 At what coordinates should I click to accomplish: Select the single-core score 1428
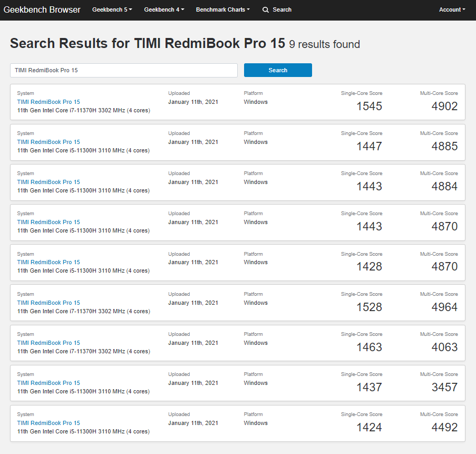[x=369, y=267]
